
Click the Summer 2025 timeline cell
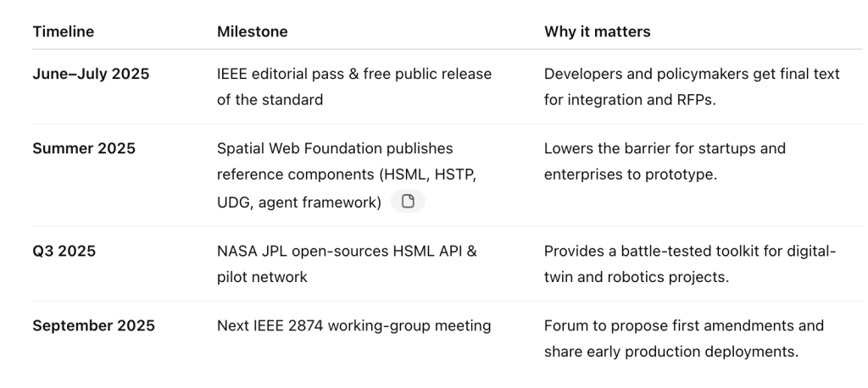coord(84,148)
